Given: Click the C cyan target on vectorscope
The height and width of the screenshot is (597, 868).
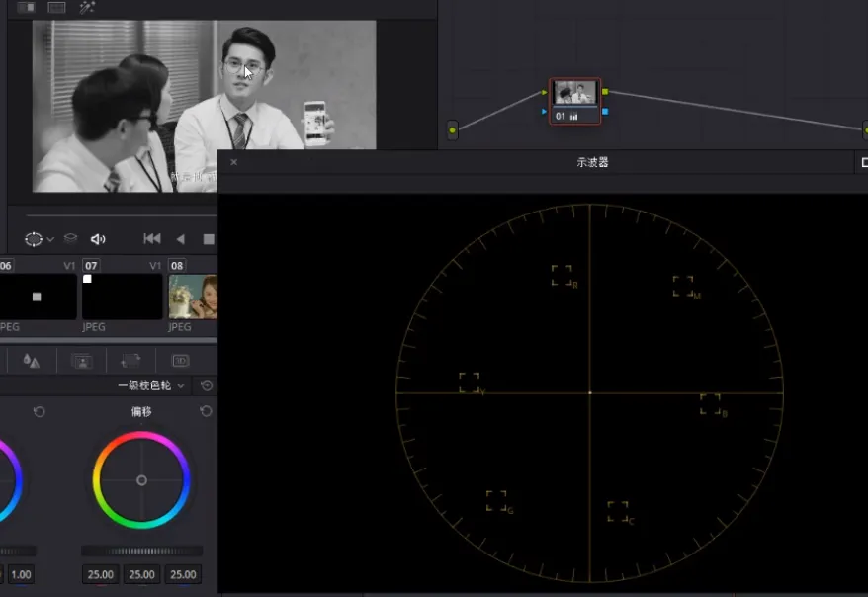Looking at the screenshot, I should pyautogui.click(x=618, y=511).
